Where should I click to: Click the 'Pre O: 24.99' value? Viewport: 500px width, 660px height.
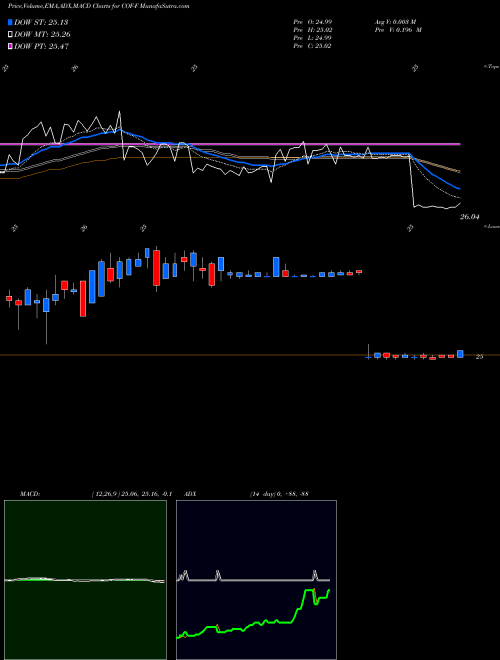click(312, 22)
